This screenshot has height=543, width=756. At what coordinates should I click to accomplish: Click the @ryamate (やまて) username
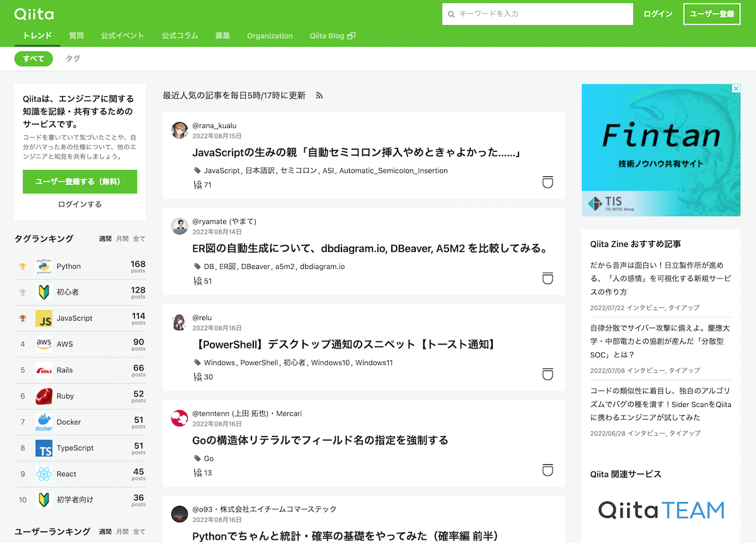click(x=224, y=221)
